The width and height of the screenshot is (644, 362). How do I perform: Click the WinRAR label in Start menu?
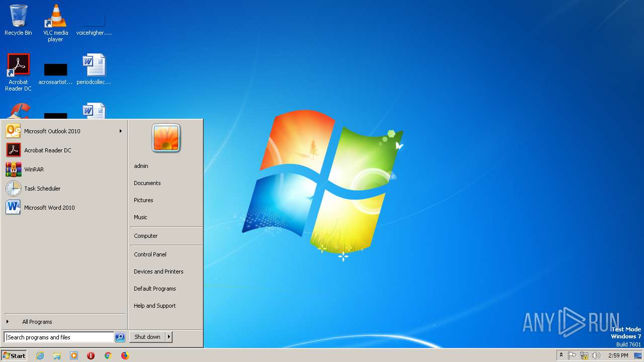34,169
